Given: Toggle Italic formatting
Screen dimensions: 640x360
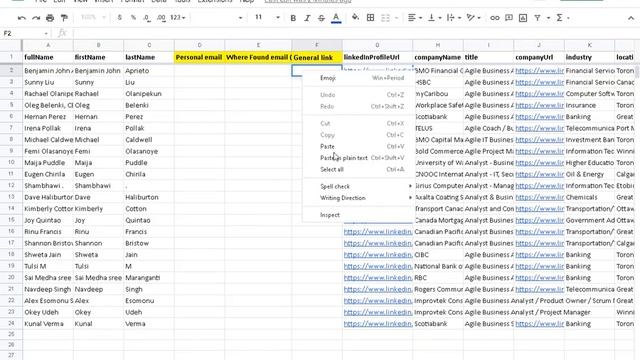Looking at the screenshot, I should [x=307, y=18].
